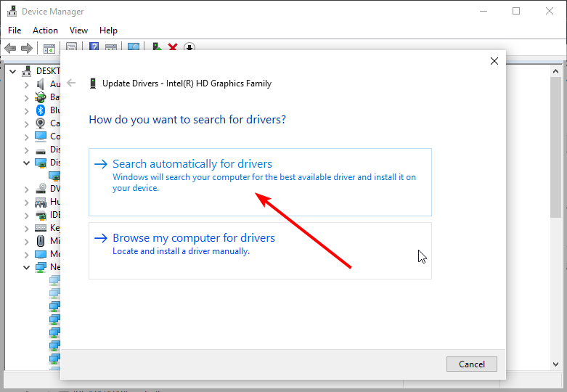
Task: Collapse the Display adapters node chevron
Action: click(x=26, y=163)
